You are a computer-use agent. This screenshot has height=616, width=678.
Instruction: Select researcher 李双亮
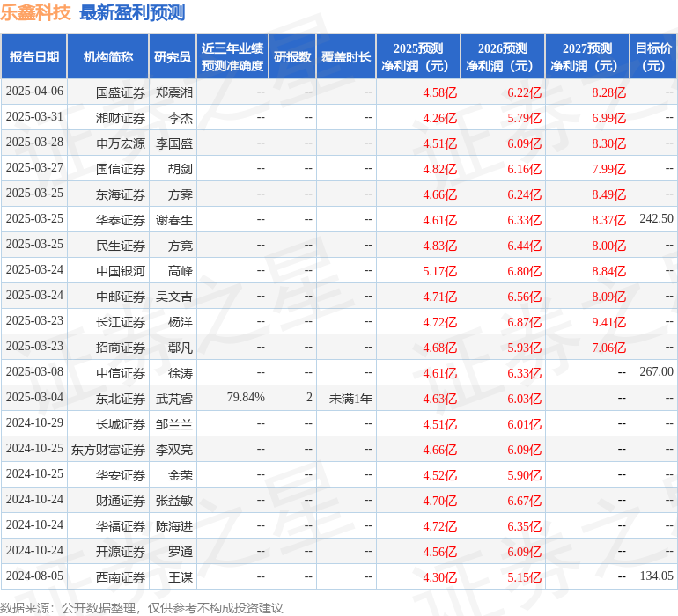point(174,450)
